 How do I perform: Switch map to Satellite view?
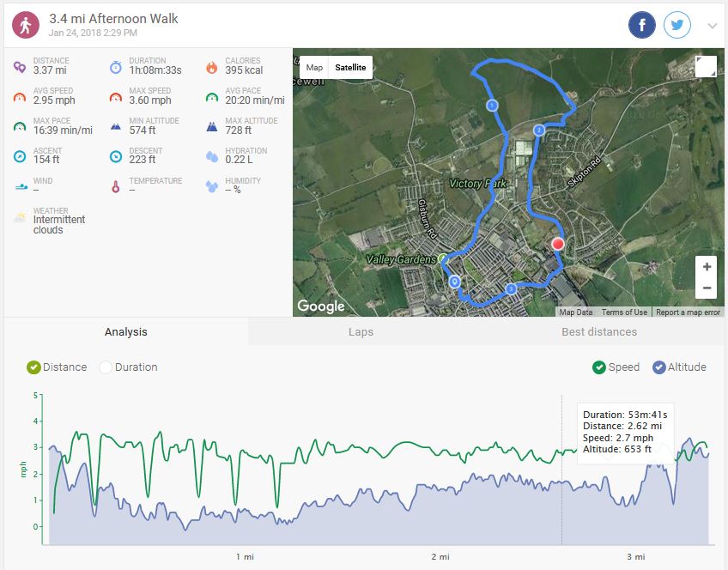(350, 68)
